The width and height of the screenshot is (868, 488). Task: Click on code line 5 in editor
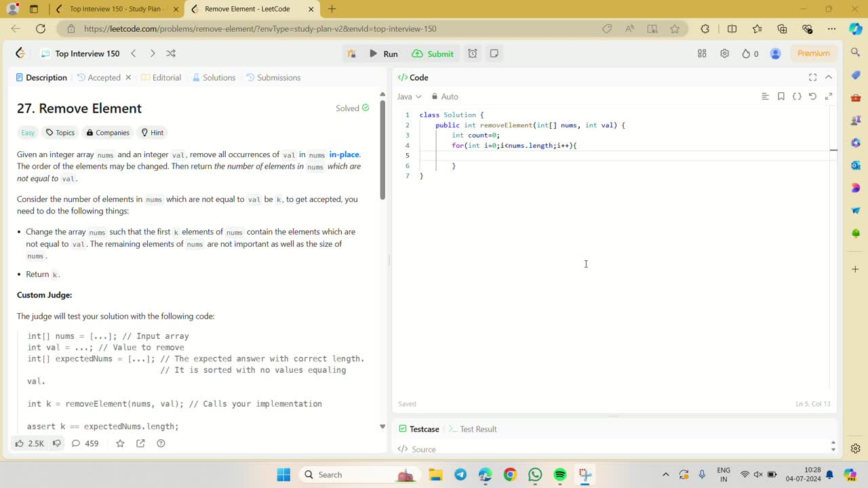coord(624,155)
